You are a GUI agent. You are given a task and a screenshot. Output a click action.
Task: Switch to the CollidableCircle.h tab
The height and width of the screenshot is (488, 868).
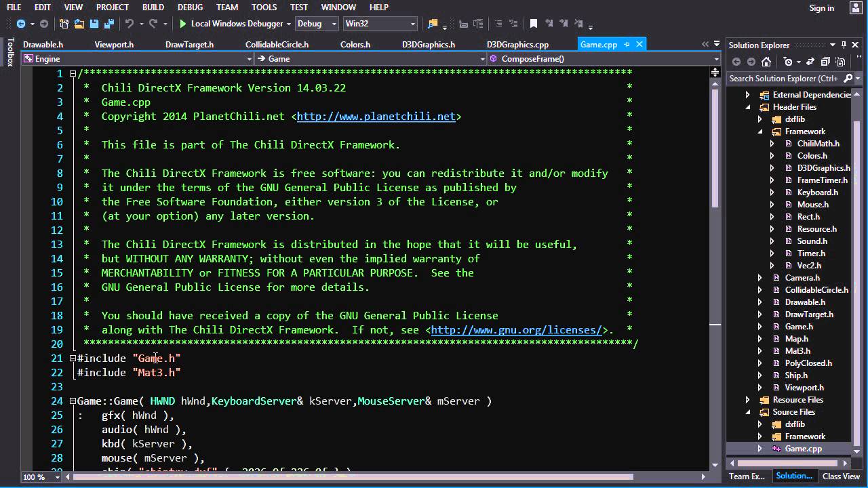[277, 45]
